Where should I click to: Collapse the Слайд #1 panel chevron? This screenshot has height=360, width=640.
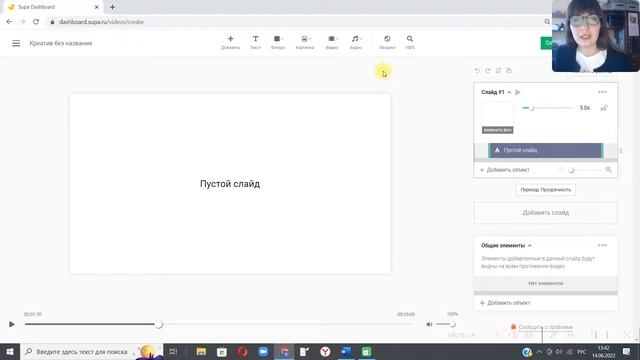(x=509, y=92)
